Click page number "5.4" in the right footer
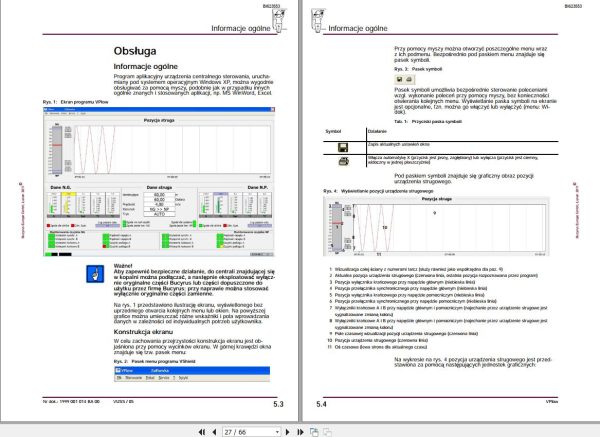 [x=321, y=404]
